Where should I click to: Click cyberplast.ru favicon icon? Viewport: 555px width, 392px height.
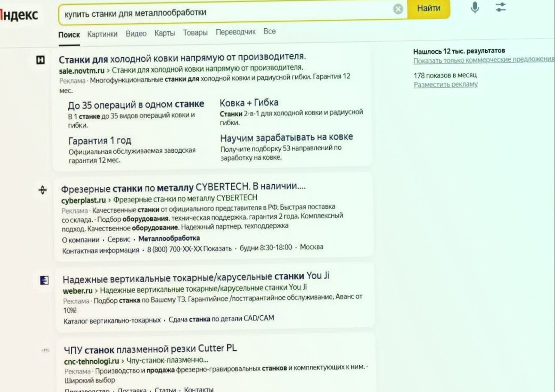pos(42,190)
